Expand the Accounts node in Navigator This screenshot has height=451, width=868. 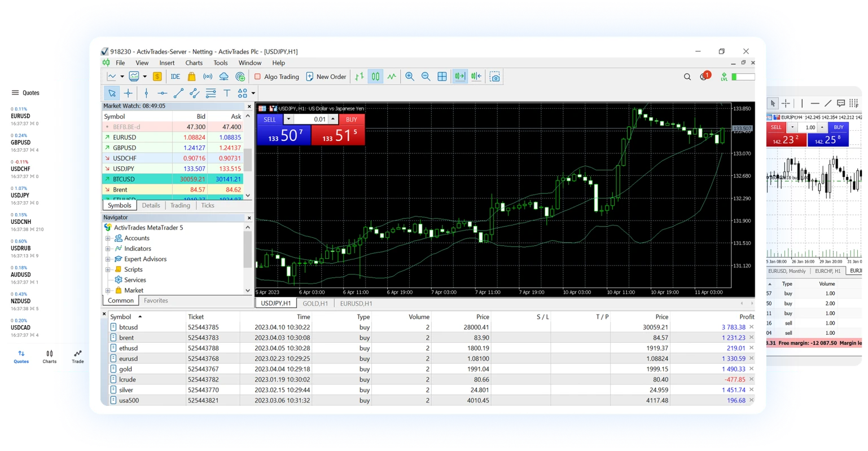pos(108,238)
